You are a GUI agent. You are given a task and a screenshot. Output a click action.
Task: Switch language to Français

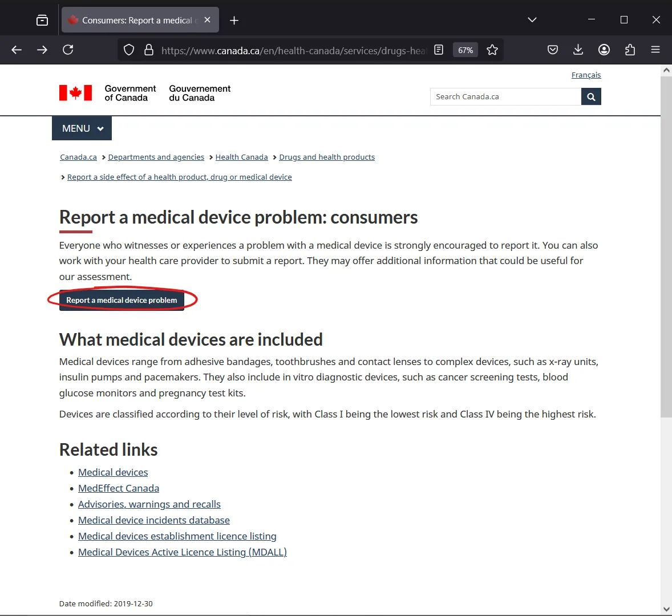point(586,75)
